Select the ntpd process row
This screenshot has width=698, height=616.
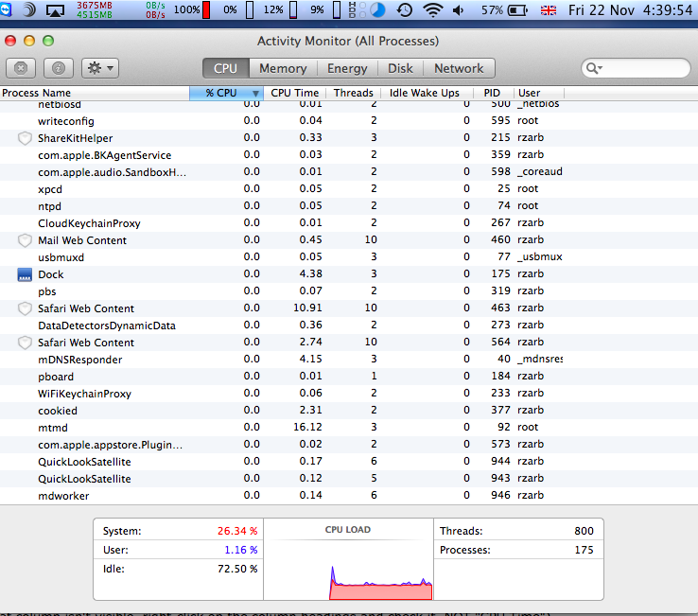click(349, 206)
